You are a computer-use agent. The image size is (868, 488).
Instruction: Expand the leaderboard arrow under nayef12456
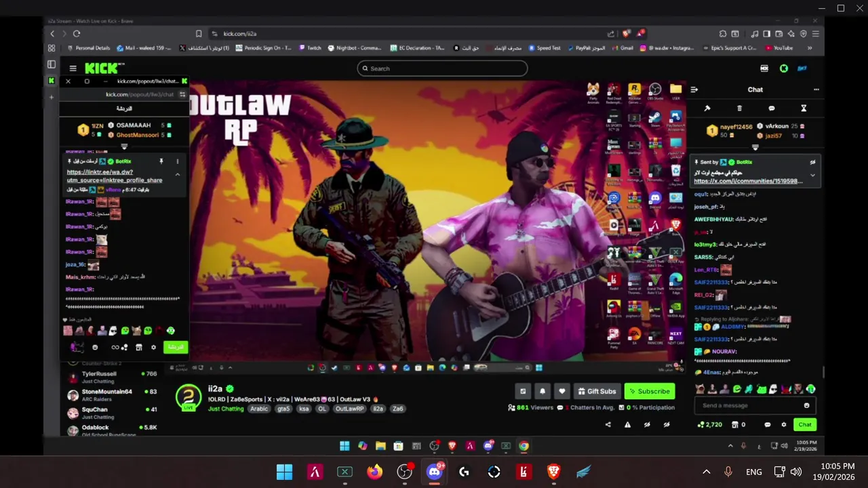click(755, 148)
